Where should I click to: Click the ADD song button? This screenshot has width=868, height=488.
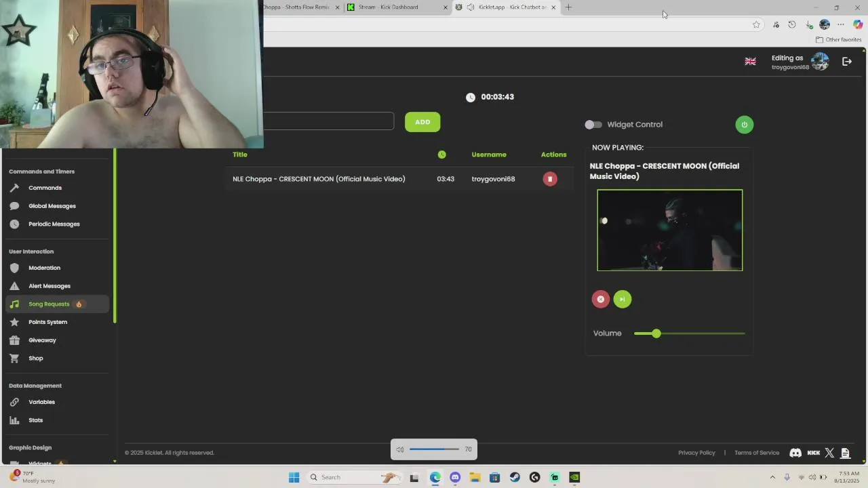pyautogui.click(x=422, y=122)
